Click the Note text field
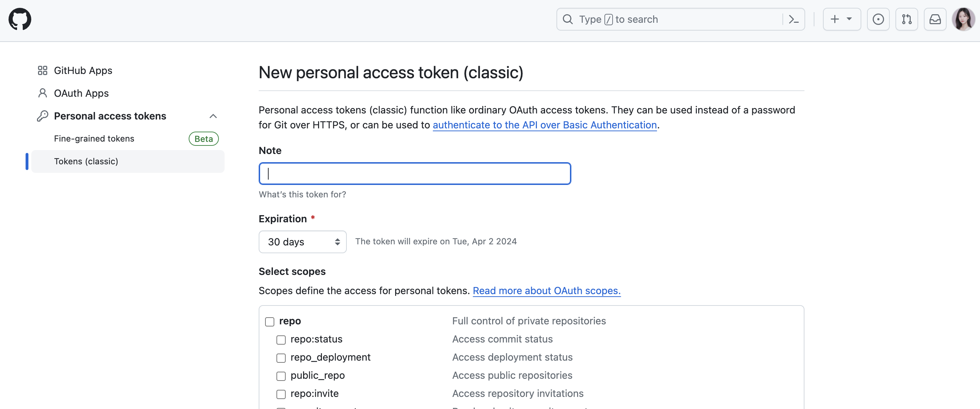 [415, 174]
